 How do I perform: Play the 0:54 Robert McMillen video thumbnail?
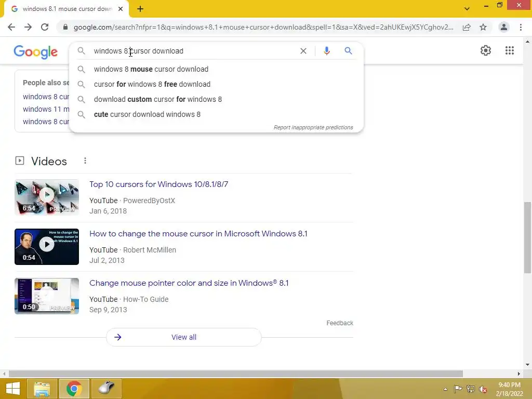47,247
